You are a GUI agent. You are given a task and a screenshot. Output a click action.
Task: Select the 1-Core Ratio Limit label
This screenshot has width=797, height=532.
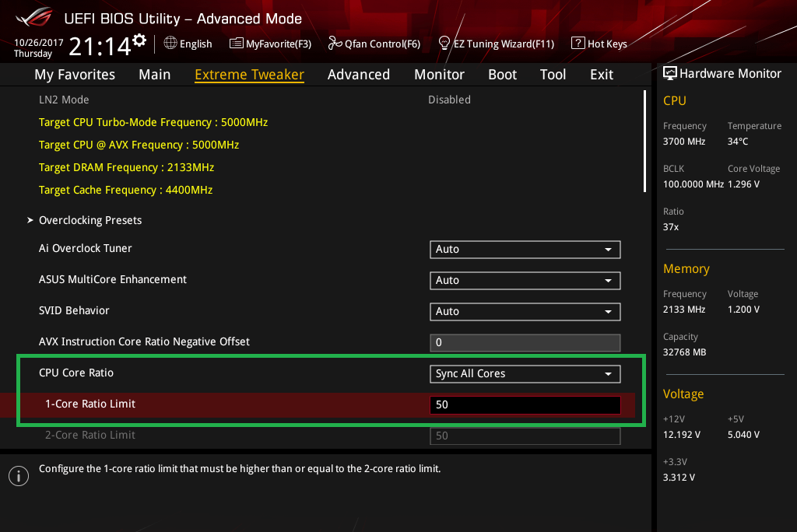[x=90, y=404]
